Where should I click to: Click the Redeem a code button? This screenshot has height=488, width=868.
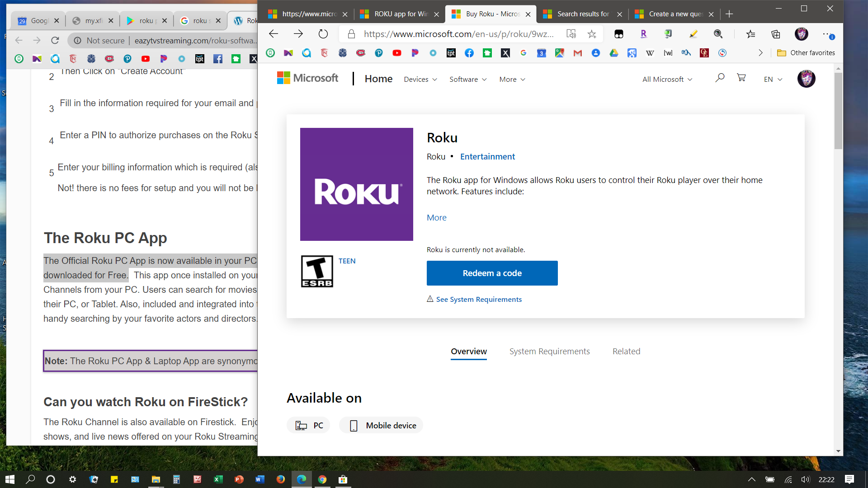492,273
